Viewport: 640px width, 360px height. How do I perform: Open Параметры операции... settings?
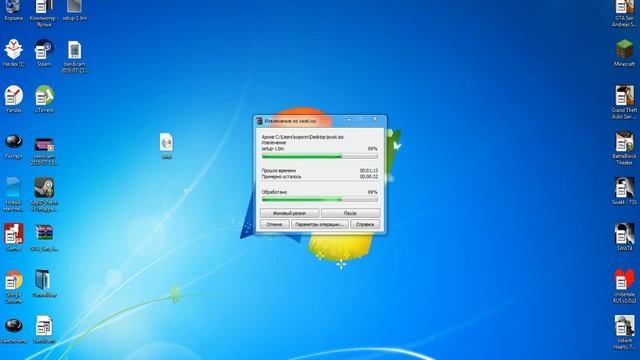click(320, 224)
